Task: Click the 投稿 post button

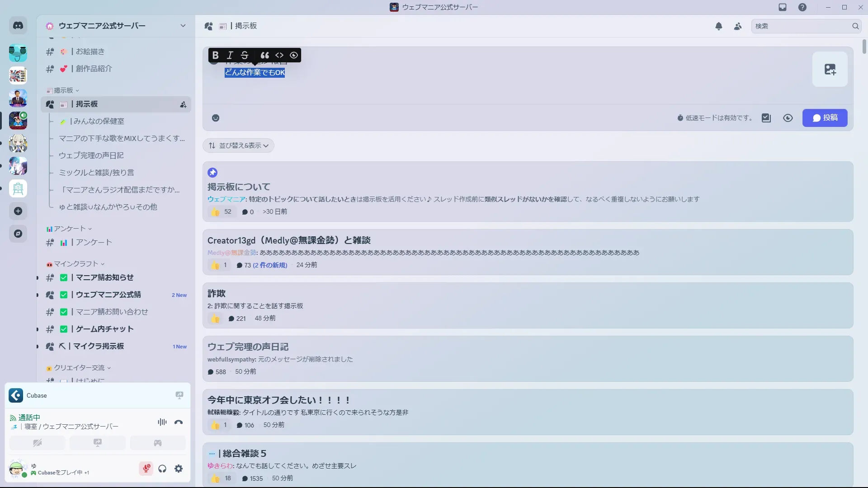Action: [825, 118]
